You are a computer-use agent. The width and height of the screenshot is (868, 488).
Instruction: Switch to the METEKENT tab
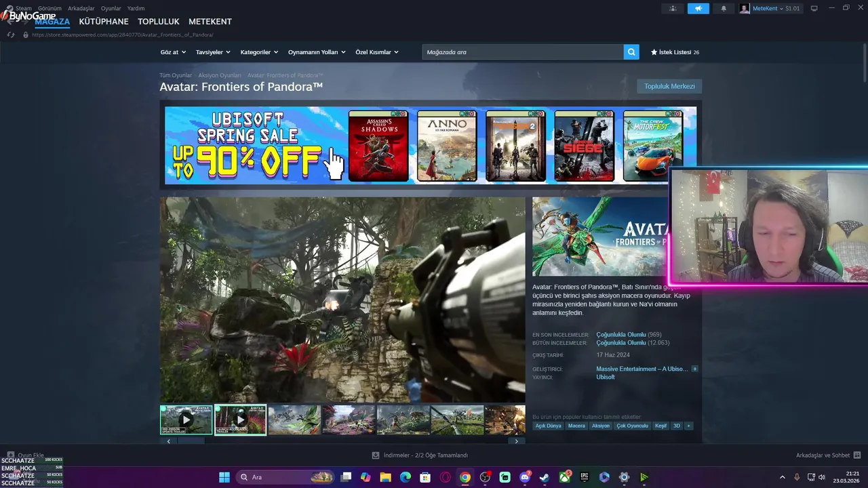point(210,22)
